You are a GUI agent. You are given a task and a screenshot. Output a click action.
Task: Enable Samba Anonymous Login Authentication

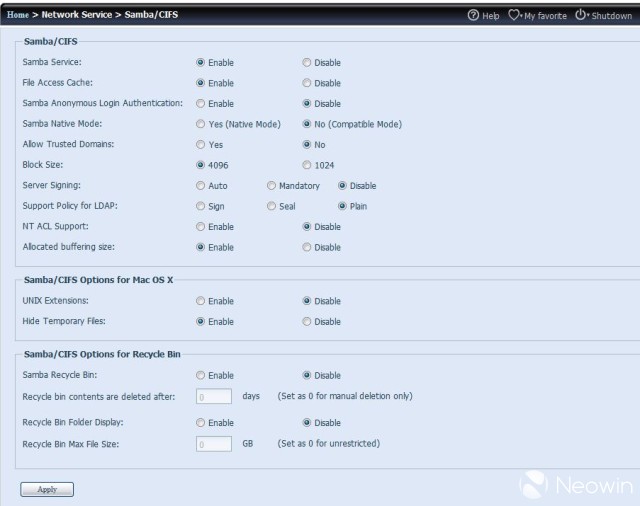click(200, 103)
